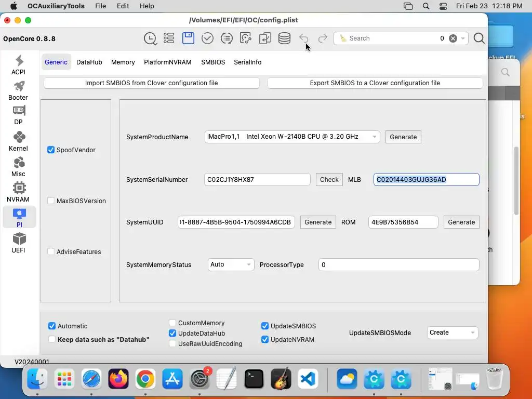532x399 pixels.
Task: Open Visual Studio Code in Dock
Action: click(x=308, y=379)
